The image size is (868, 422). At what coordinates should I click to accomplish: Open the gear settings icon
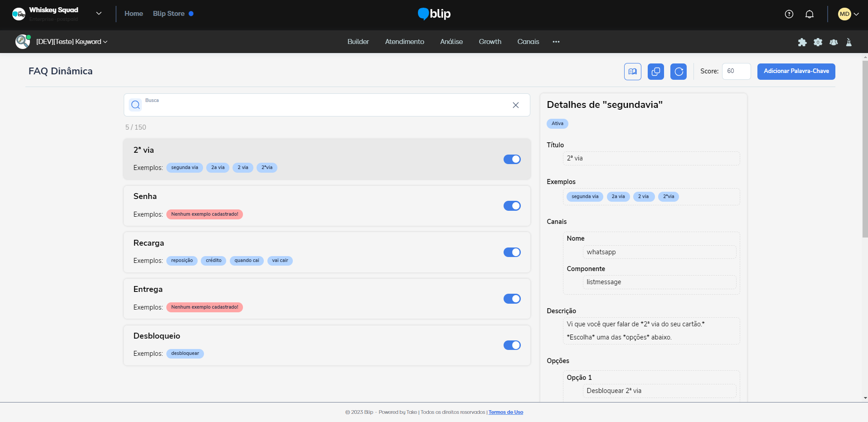click(x=818, y=42)
